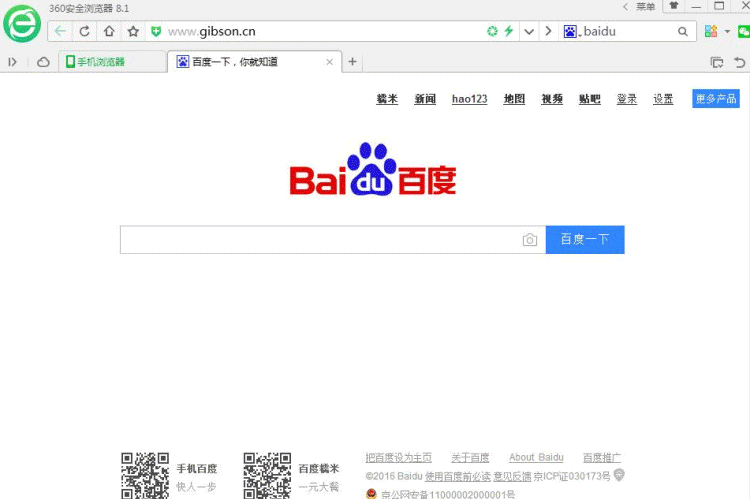Click the magnifier search icon

coord(683,32)
